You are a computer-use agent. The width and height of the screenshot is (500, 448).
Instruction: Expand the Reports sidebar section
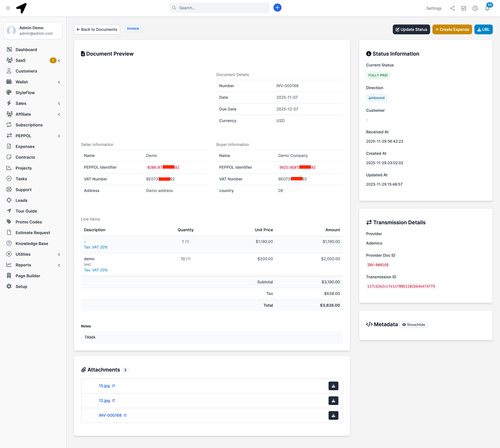(x=59, y=265)
